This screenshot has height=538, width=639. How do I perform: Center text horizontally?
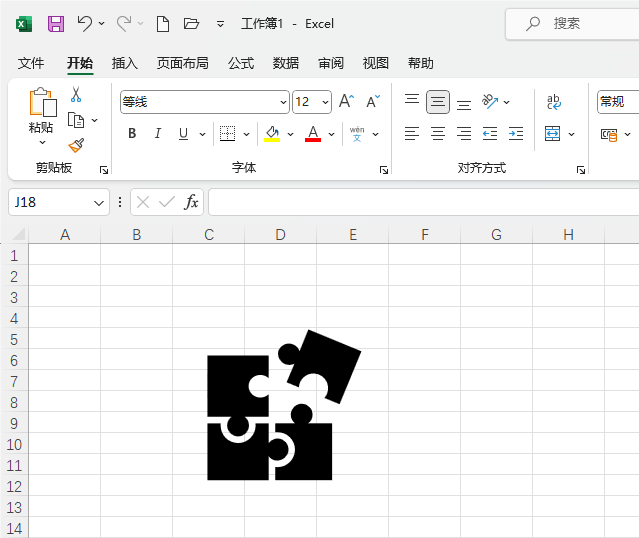click(438, 134)
